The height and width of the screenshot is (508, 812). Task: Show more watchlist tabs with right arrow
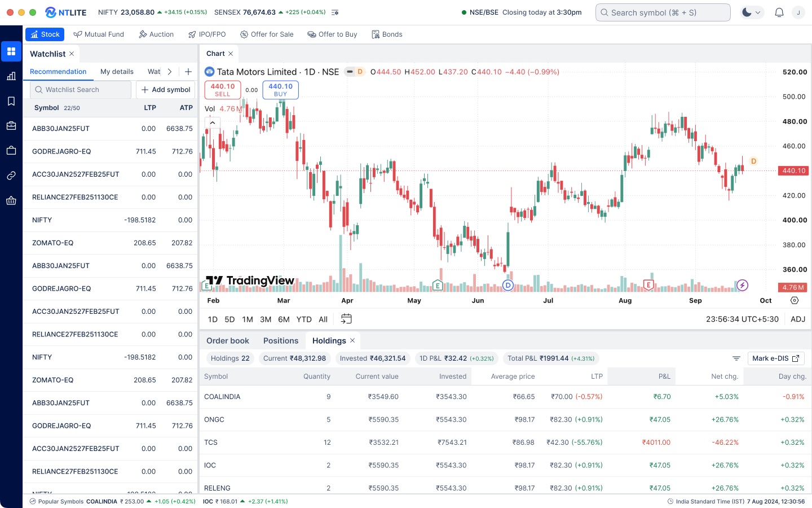tap(170, 72)
